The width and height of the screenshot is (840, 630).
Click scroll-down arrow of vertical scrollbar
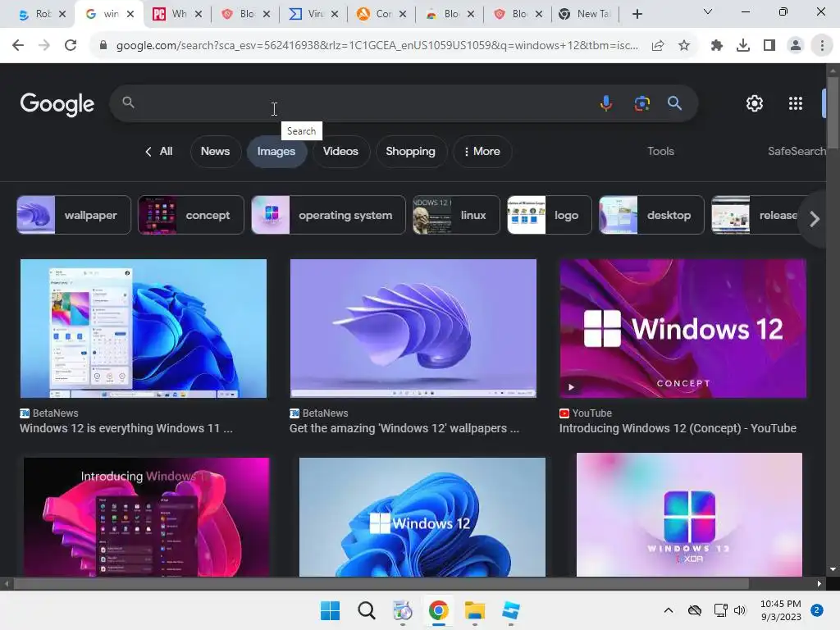tap(833, 569)
